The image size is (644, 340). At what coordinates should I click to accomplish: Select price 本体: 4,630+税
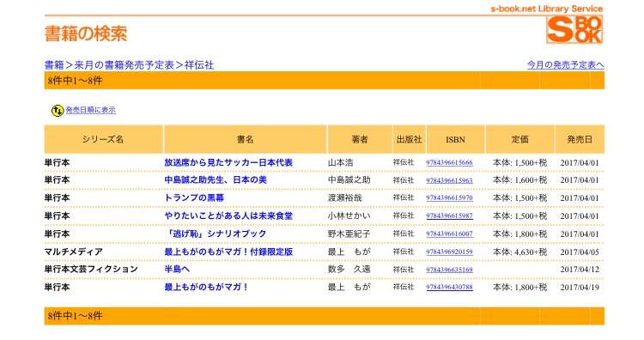pos(520,252)
